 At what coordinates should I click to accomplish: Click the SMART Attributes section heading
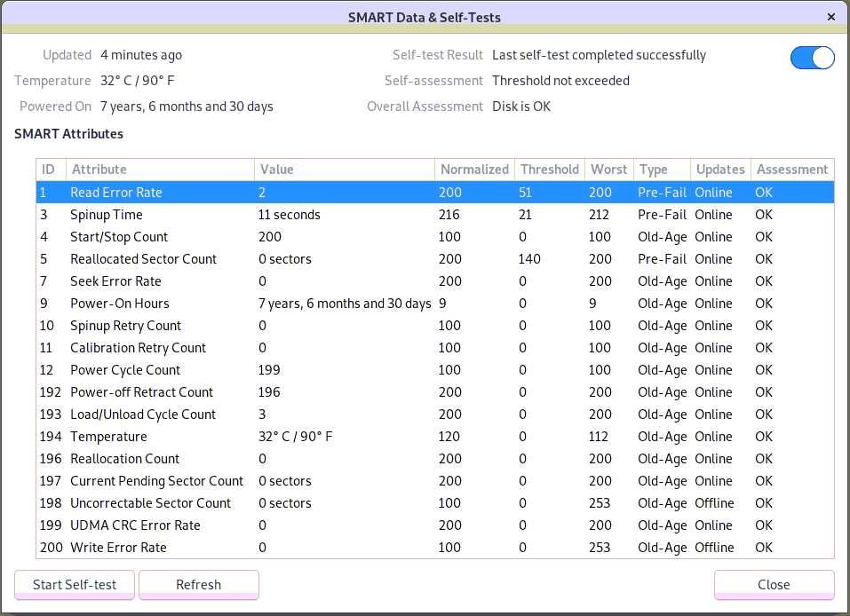coord(68,134)
